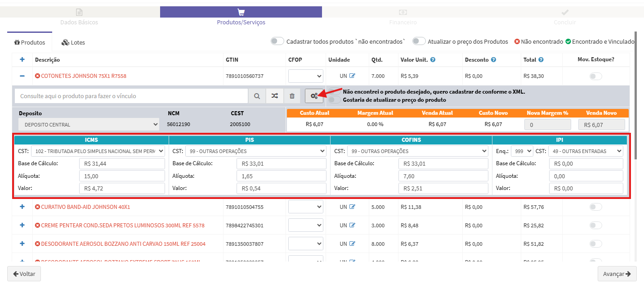This screenshot has height=289, width=644.
Task: Click the search magnifier icon for product lookup
Action: point(257,96)
